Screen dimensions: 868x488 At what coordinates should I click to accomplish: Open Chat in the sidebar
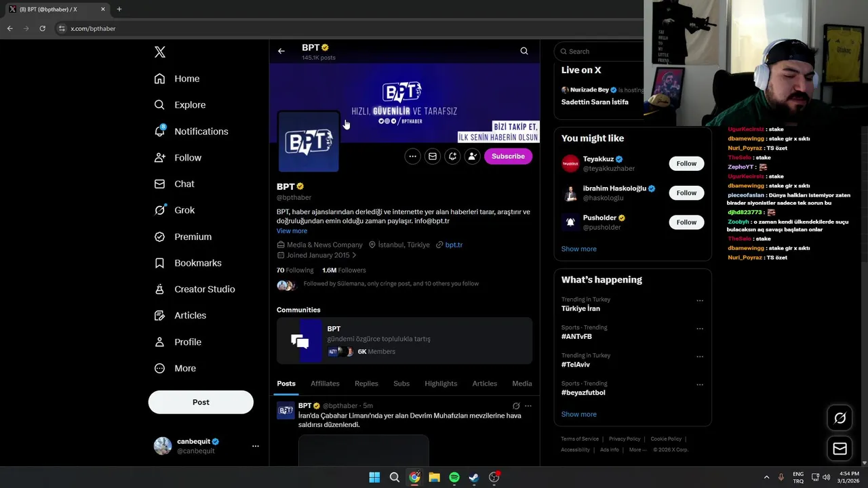click(174, 184)
